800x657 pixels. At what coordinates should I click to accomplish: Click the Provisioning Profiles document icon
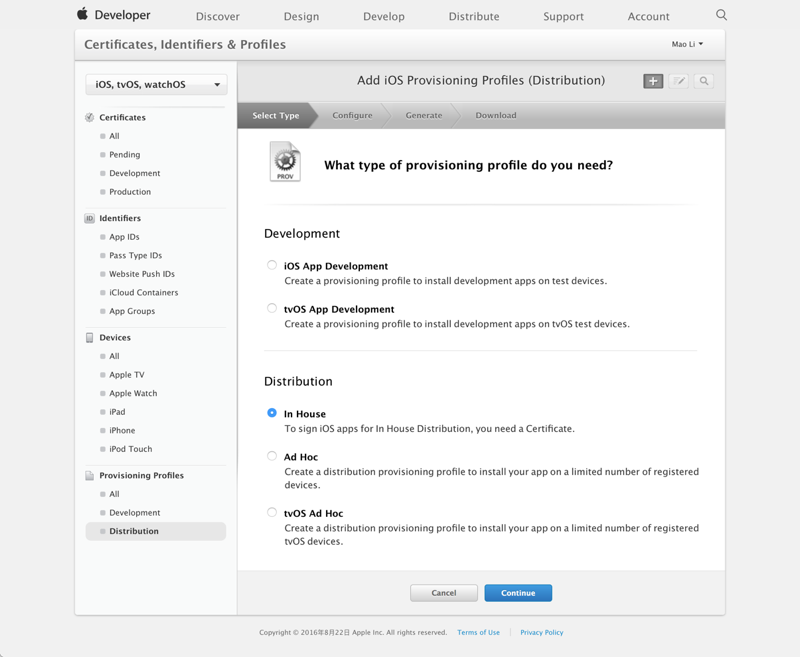89,475
